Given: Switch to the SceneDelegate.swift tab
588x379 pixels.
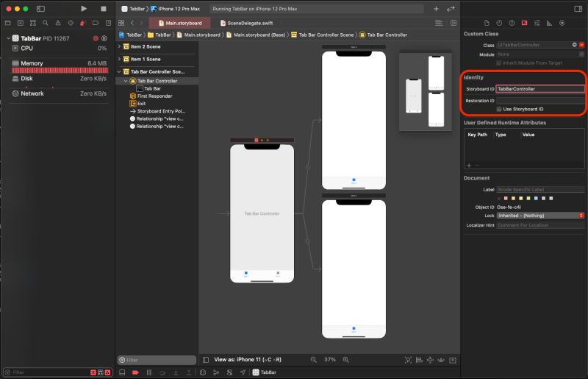Looking at the screenshot, I should [246, 23].
